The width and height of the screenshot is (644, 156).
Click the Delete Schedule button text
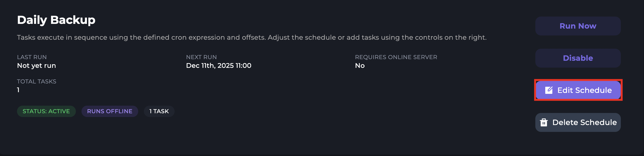584,122
